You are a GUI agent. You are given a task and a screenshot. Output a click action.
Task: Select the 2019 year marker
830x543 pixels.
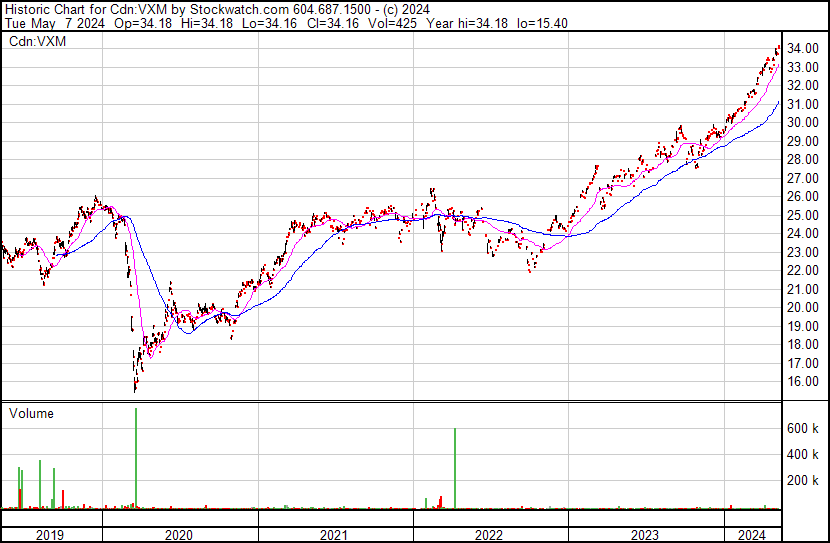pos(51,535)
